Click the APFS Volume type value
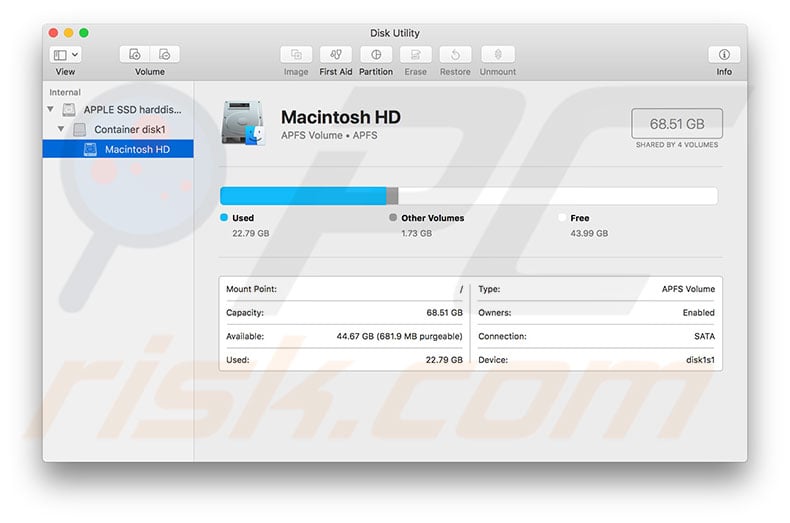Screen dimensions: 790x523 688,289
